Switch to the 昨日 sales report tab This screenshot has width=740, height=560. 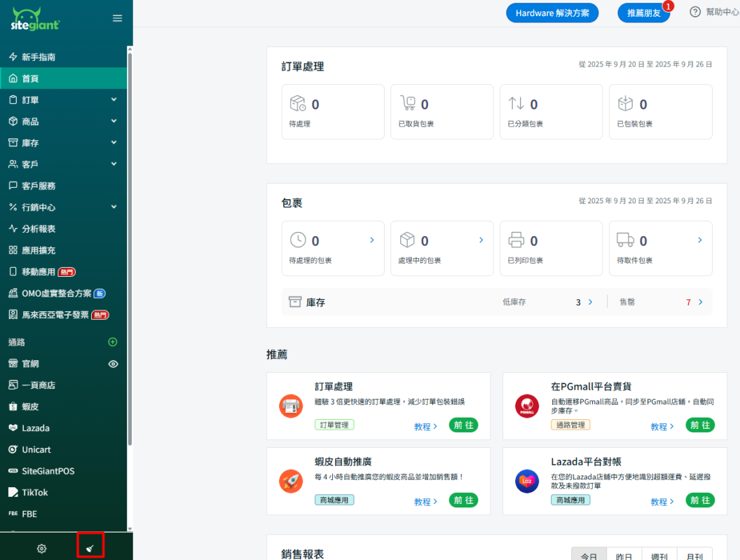[624, 556]
